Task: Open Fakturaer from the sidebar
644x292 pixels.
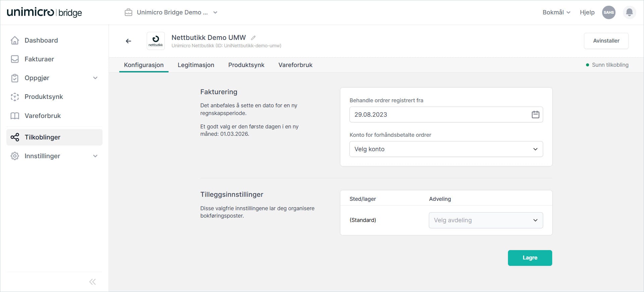Action: click(39, 59)
